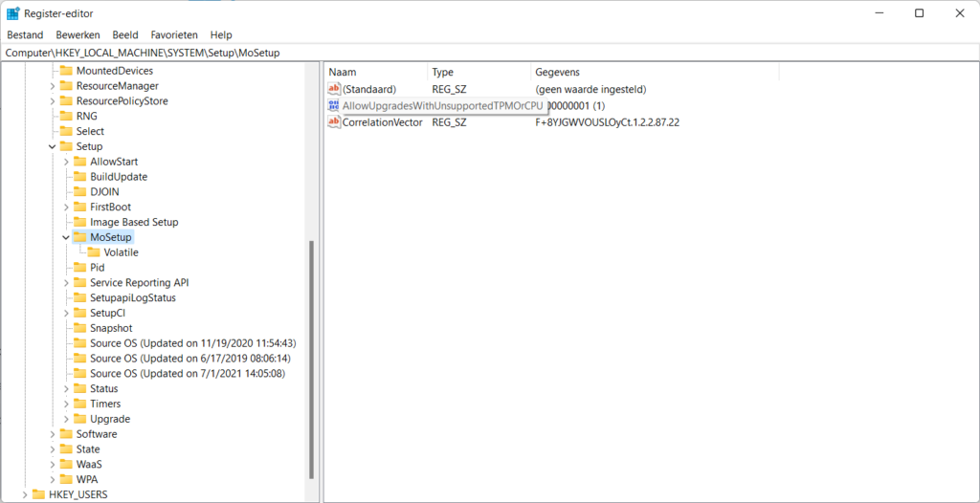Click the DWORD icon of AllowUpgradesWithUnsupportedTPMOrCPU

334,105
